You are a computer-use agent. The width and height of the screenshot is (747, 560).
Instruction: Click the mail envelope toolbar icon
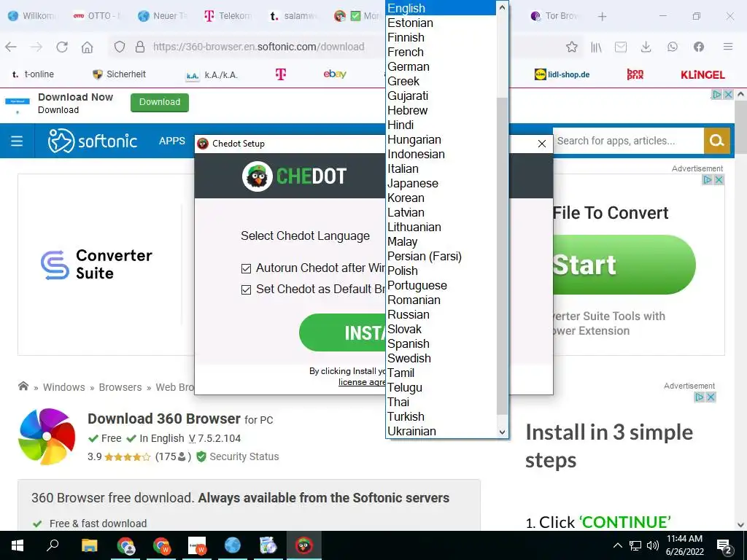pyautogui.click(x=621, y=47)
